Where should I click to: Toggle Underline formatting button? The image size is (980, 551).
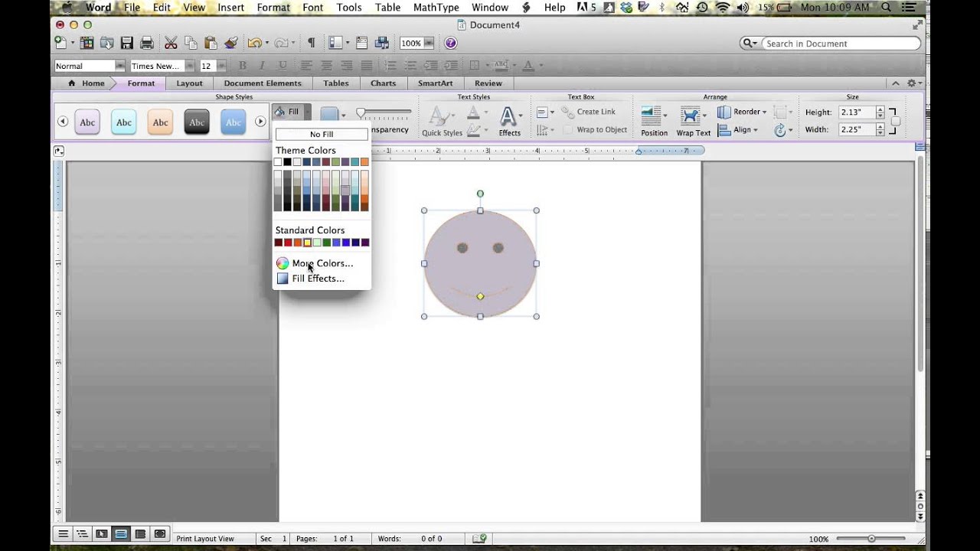point(283,66)
